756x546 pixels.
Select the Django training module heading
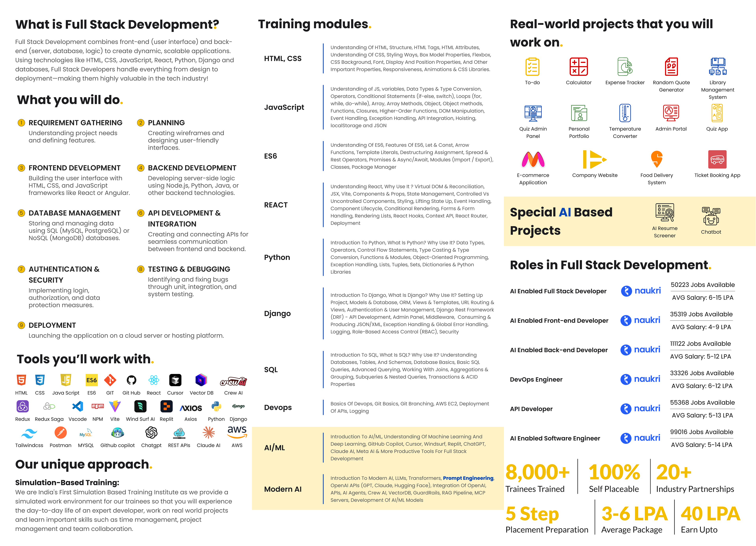coord(277,313)
